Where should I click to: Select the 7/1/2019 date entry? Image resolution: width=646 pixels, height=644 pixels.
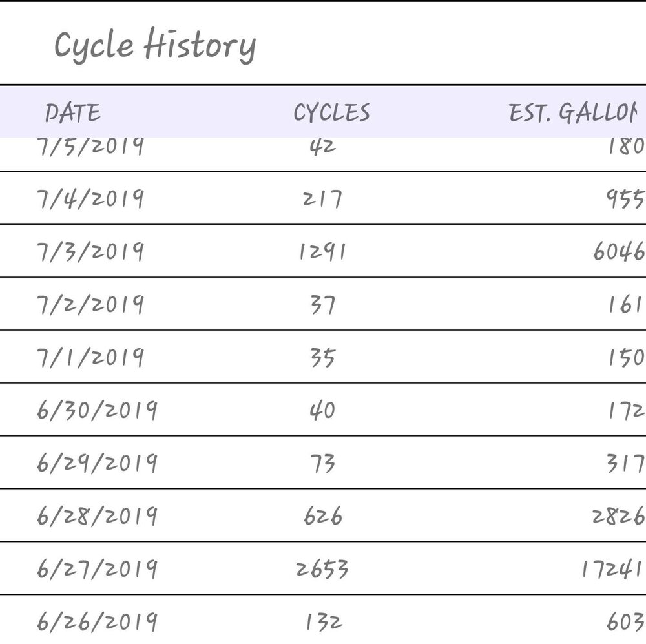point(90,357)
